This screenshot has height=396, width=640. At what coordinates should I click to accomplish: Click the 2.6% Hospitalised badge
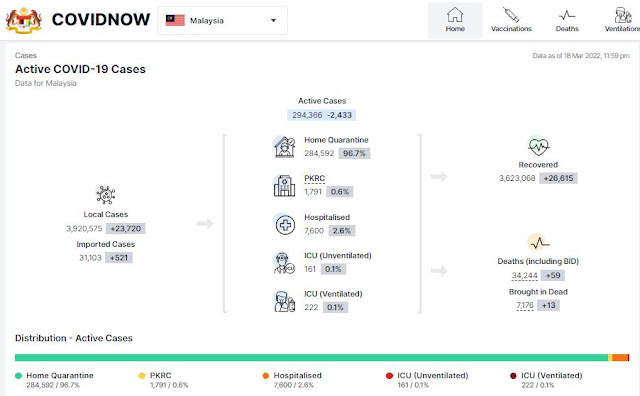coord(342,231)
